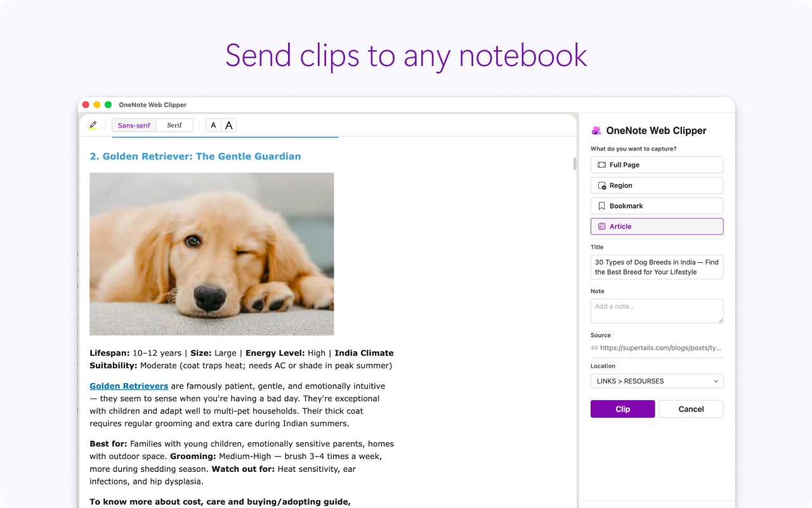
Task: Open the LINKS > RESOURSES location dropdown
Action: (x=657, y=381)
